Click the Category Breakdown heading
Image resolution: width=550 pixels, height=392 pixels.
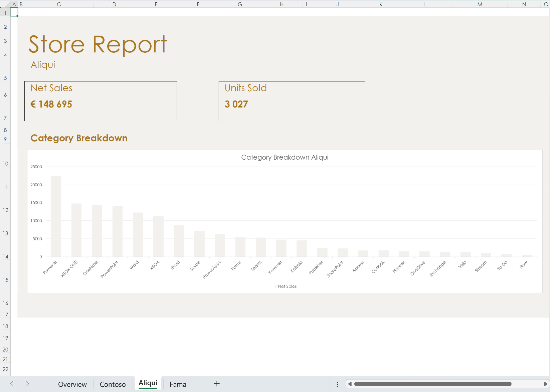79,138
